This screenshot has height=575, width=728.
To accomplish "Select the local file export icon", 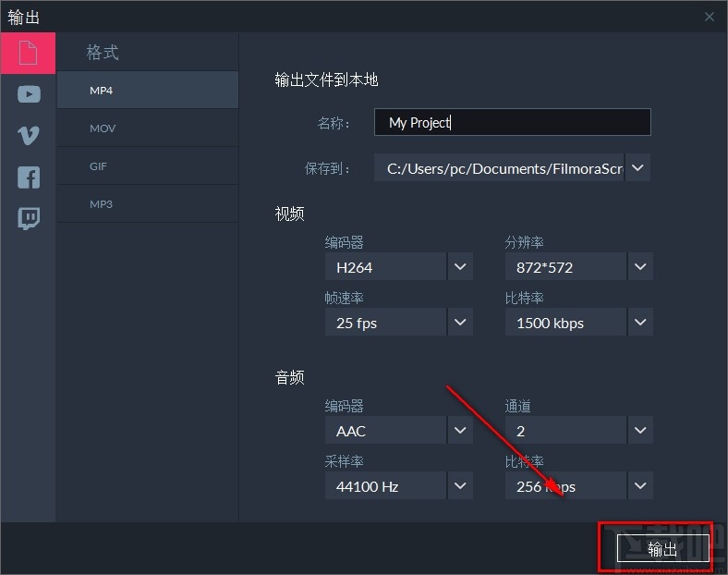I will pos(28,53).
